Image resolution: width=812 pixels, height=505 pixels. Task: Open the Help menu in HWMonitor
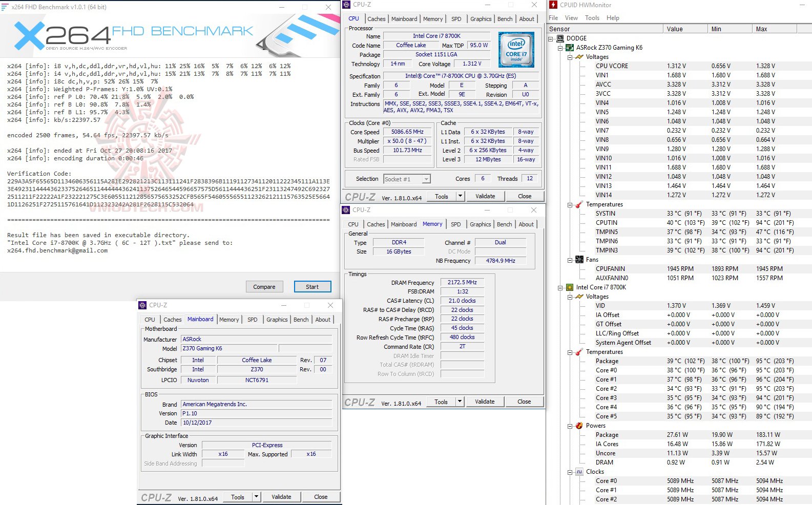coord(613,18)
